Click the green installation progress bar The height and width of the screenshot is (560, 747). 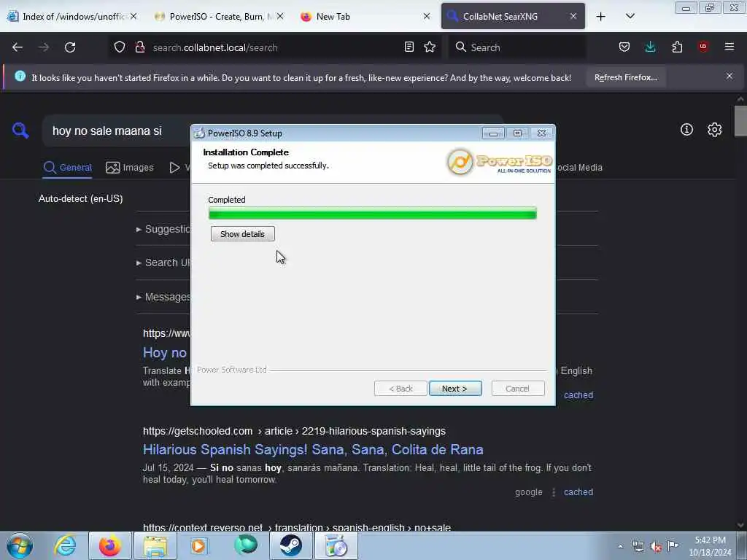point(373,214)
